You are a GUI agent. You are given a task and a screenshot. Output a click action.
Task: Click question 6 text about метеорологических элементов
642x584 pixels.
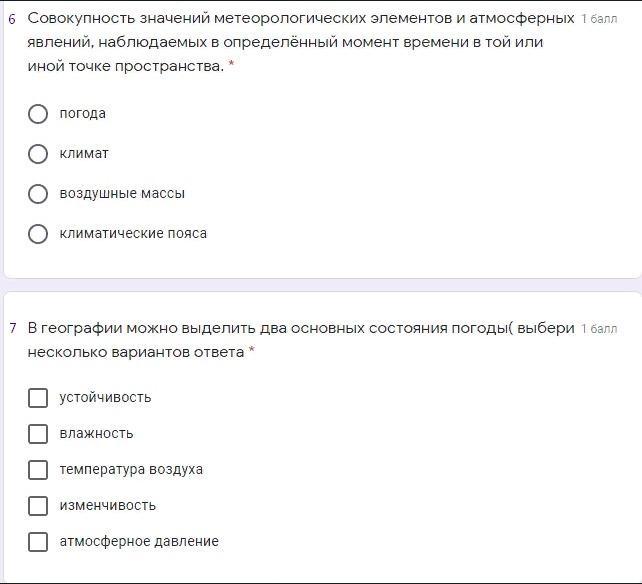[300, 42]
